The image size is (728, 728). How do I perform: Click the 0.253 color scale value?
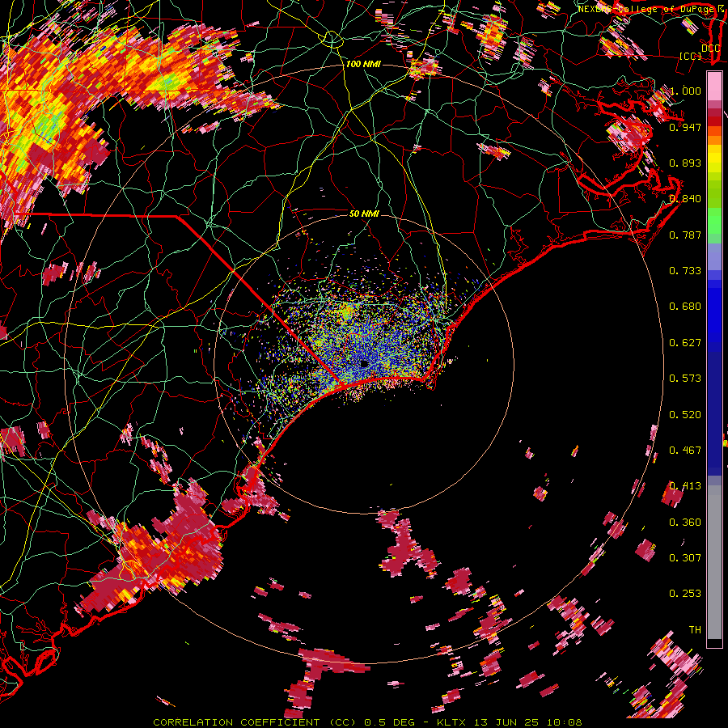[685, 594]
